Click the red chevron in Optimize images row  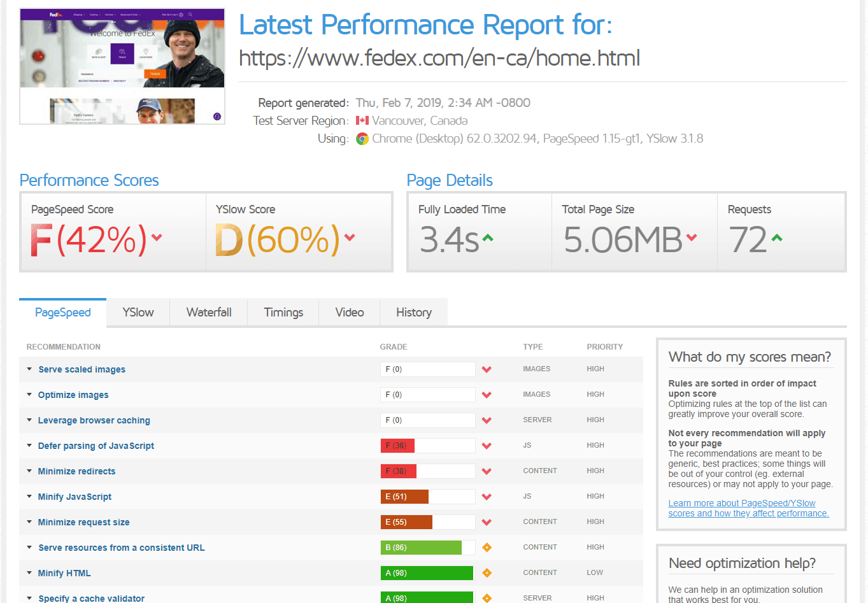pyautogui.click(x=487, y=395)
